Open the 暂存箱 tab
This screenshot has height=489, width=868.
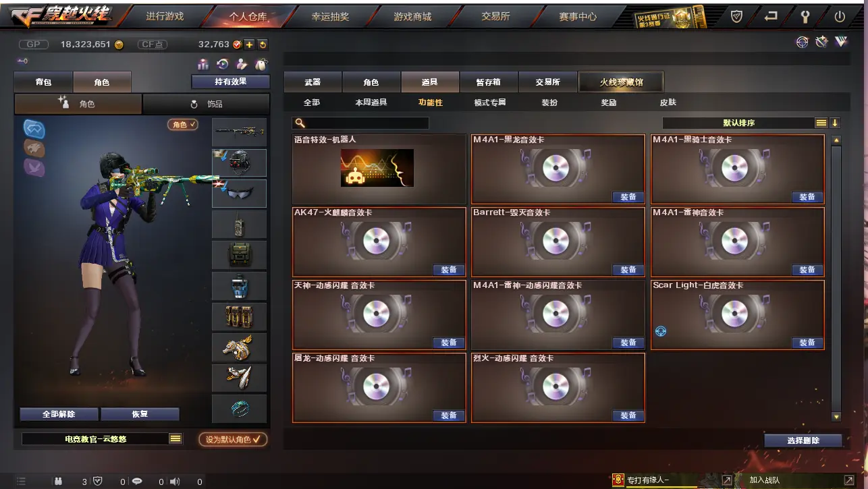[x=488, y=82]
